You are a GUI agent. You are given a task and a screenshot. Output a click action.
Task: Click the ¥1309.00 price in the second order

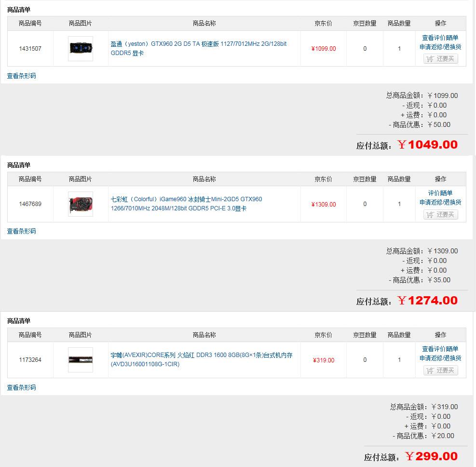(324, 205)
